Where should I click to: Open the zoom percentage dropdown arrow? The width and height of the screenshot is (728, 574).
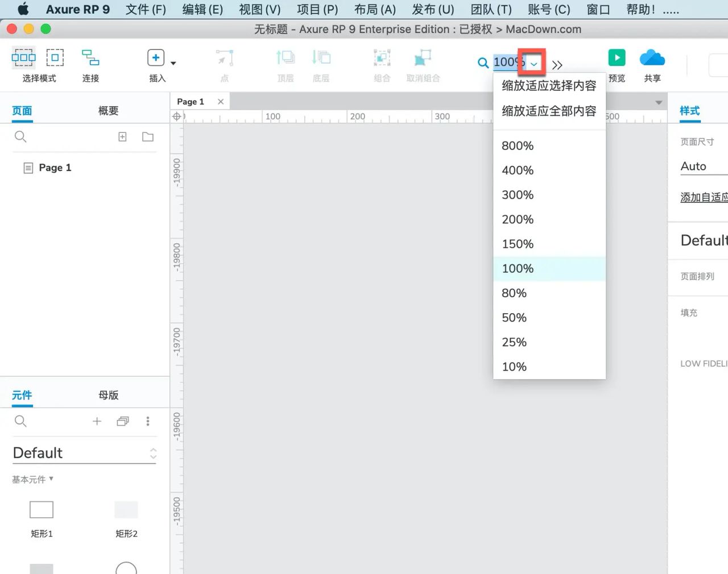click(x=532, y=63)
